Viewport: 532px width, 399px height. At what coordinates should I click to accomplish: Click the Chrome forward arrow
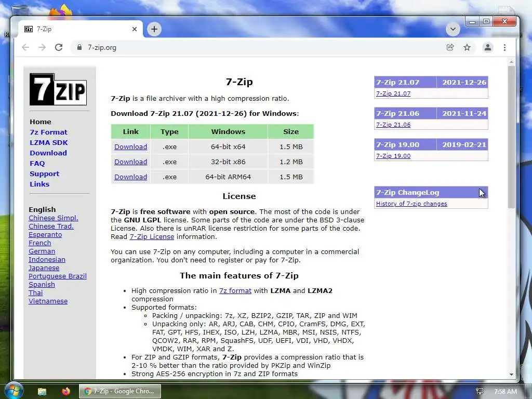coord(42,47)
